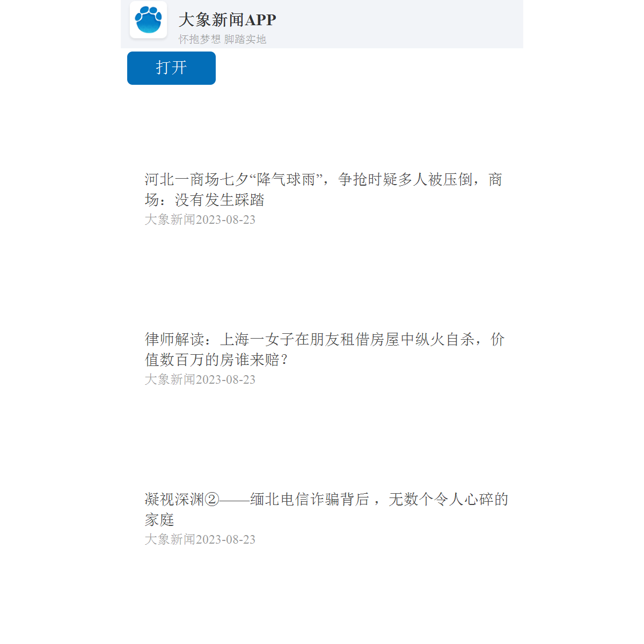The image size is (644, 644).
Task: Click the blue elephant paw app logo
Action: click(149, 20)
